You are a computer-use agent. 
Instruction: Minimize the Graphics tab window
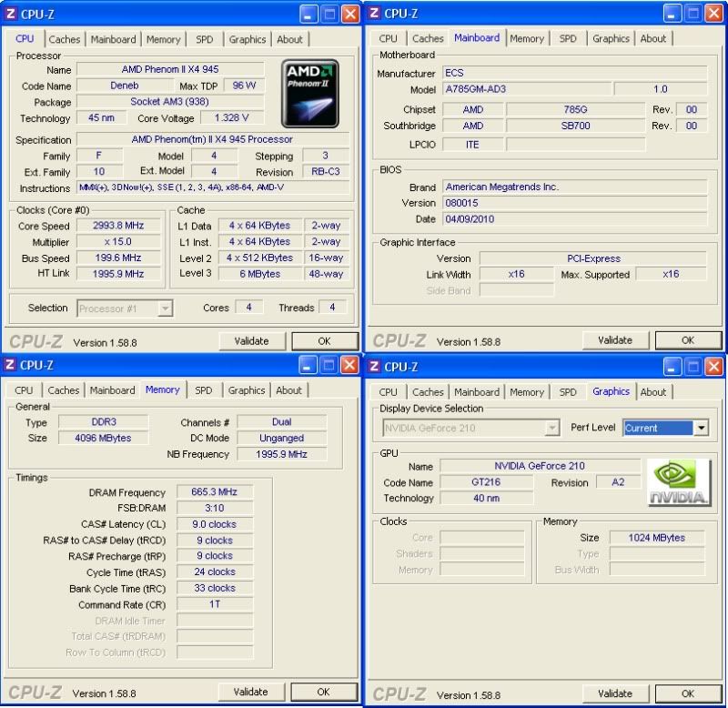coord(672,367)
